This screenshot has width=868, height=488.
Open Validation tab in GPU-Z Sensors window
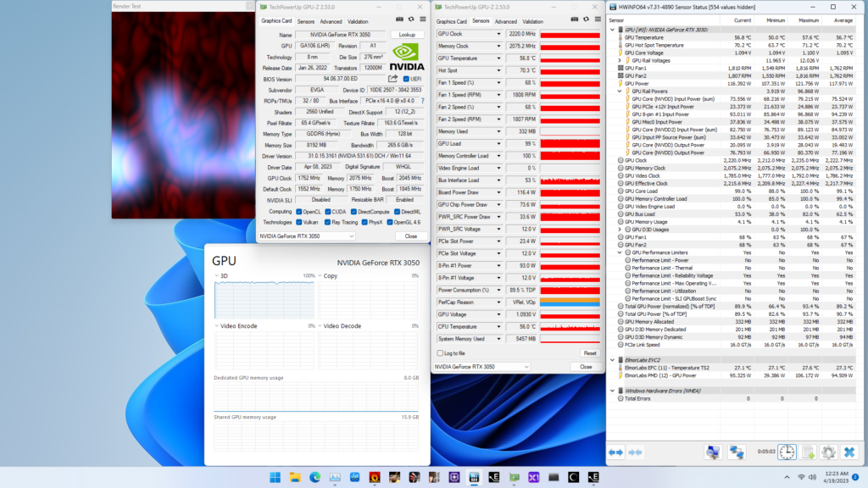pyautogui.click(x=532, y=21)
